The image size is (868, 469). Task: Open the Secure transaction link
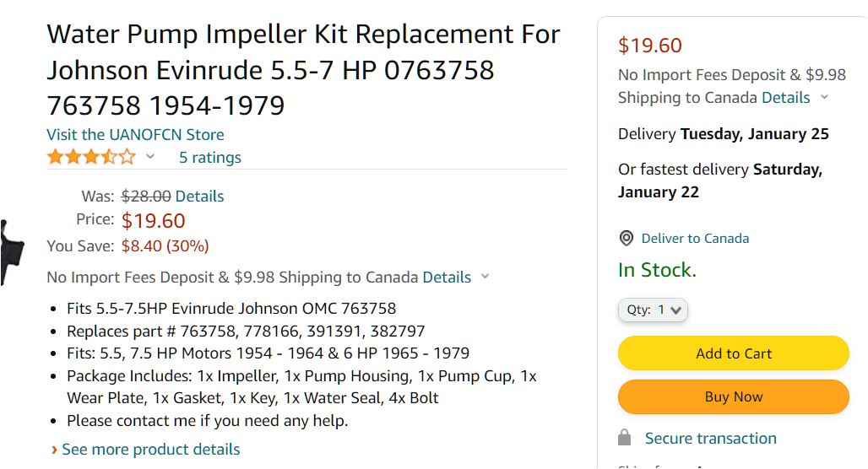pos(710,439)
